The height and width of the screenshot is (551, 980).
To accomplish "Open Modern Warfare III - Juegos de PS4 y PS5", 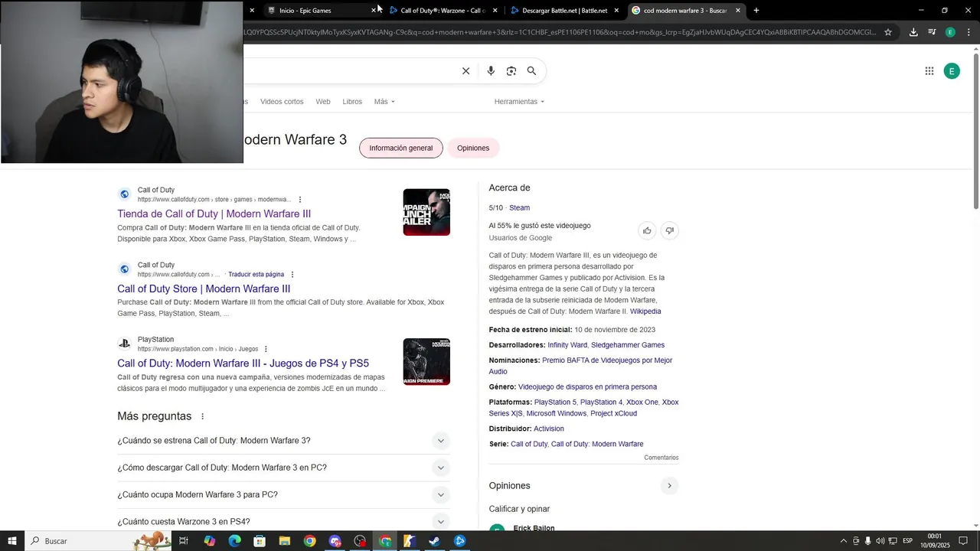I will coord(243,364).
